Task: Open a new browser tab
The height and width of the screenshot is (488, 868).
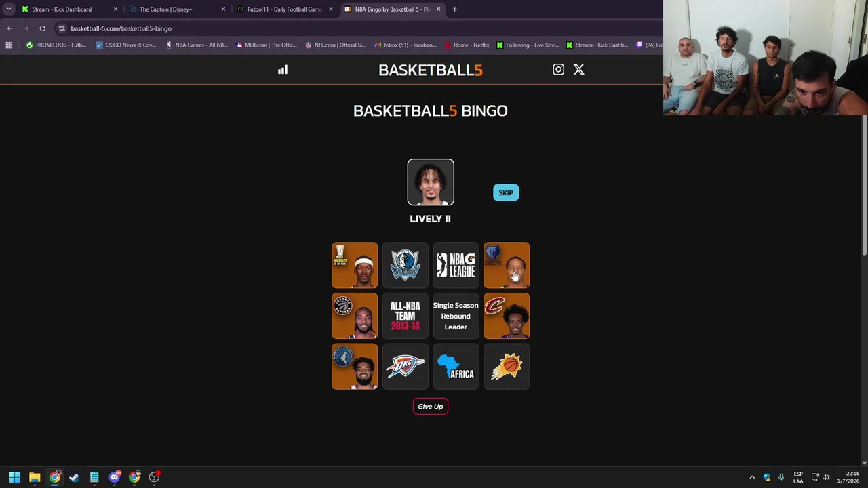Action: click(x=454, y=9)
